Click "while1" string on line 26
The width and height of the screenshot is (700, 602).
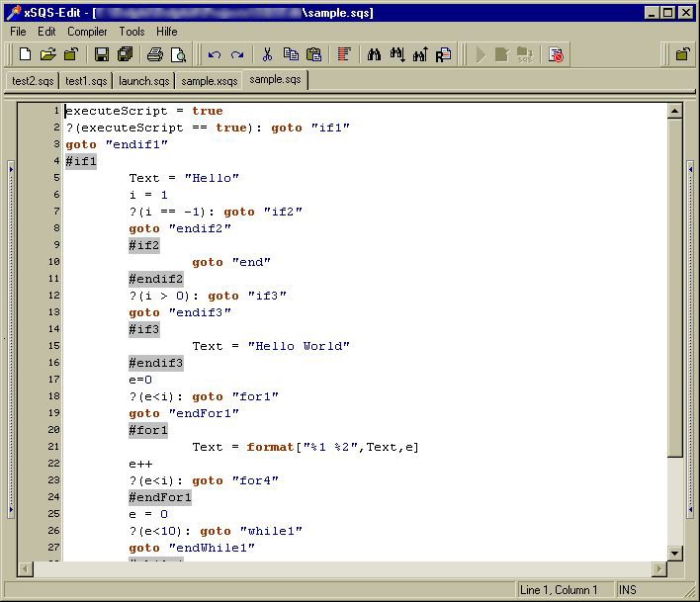pos(271,531)
